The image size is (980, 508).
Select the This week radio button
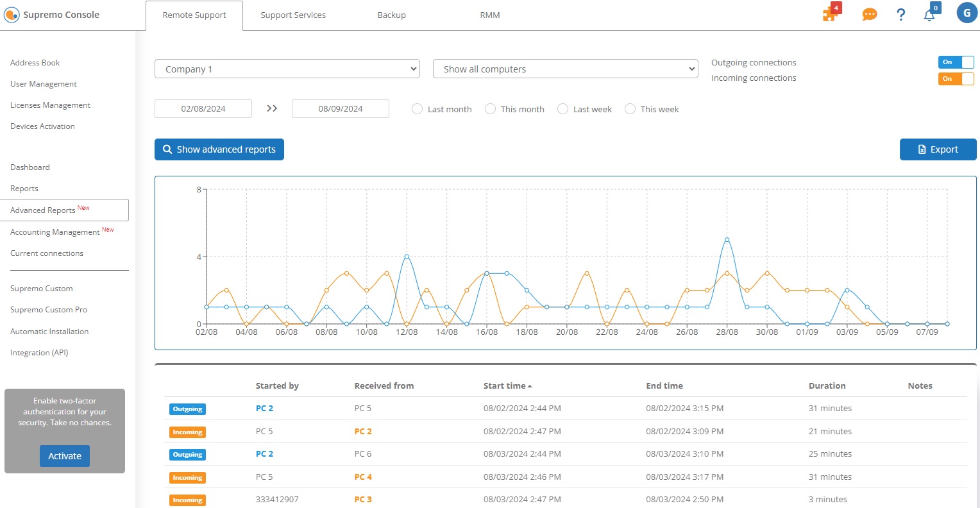pyautogui.click(x=630, y=109)
